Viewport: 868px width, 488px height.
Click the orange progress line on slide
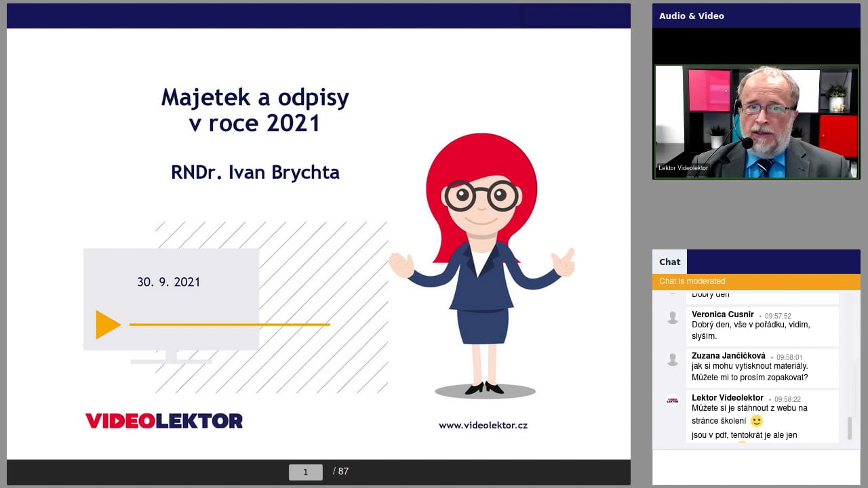point(229,325)
